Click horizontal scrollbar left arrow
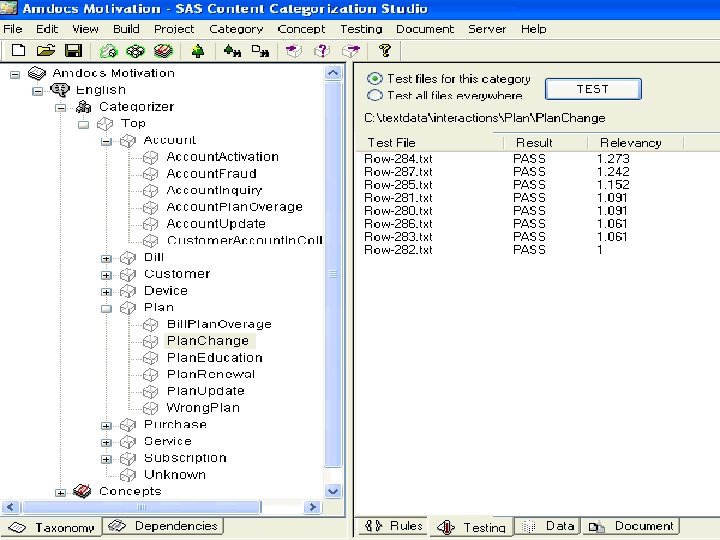The image size is (720, 540). tap(11, 507)
